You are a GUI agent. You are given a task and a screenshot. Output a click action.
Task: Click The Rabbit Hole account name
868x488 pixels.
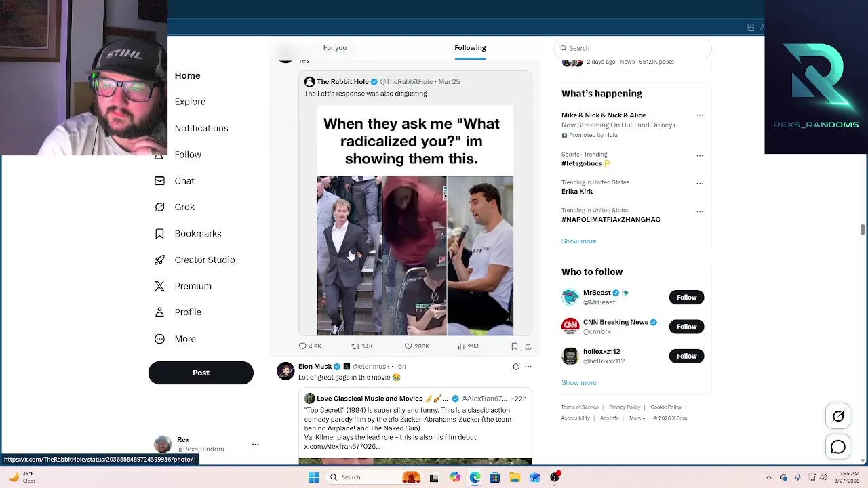pyautogui.click(x=342, y=82)
